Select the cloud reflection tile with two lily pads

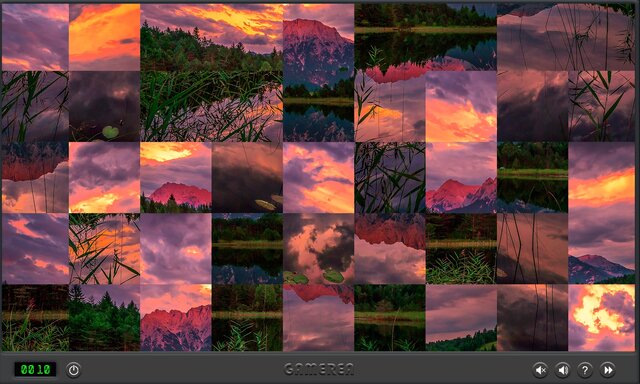(318, 249)
